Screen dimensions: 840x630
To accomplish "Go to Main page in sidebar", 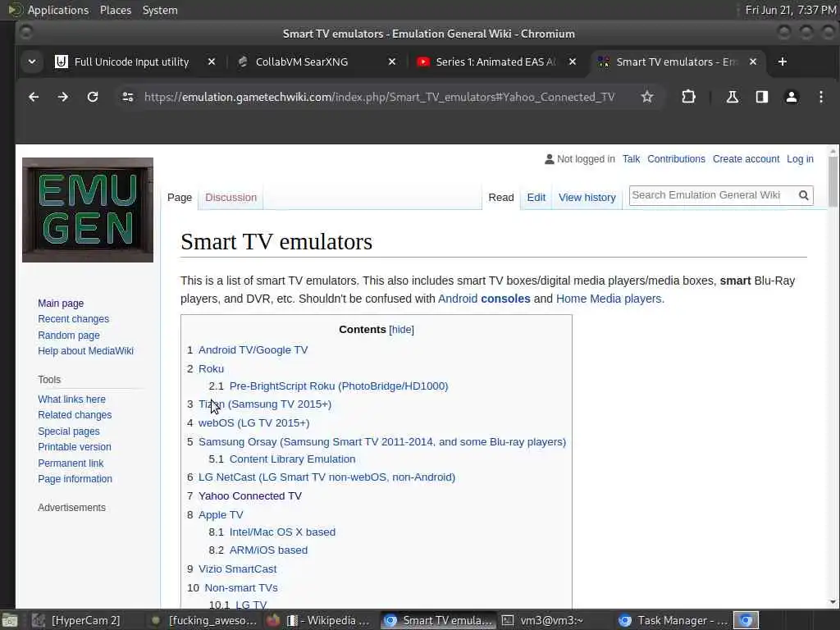I will 61,304.
